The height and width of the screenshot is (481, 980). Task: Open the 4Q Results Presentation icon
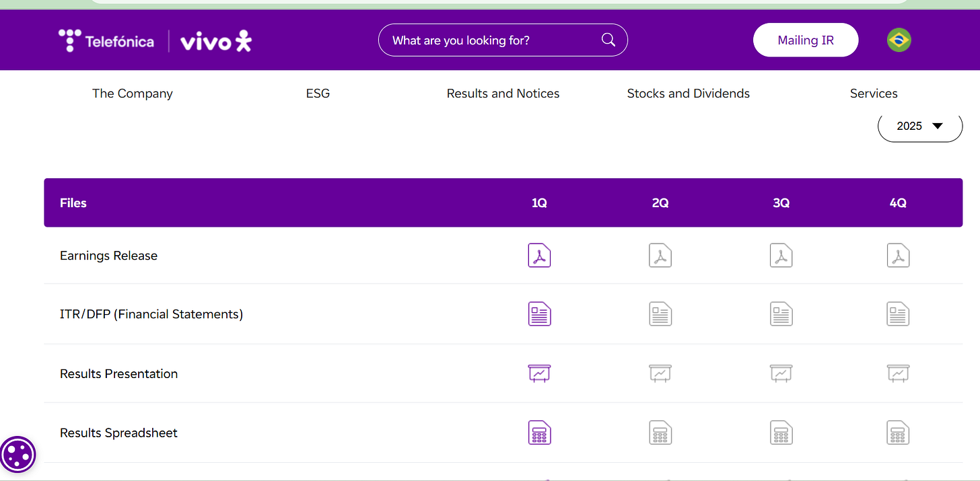899,373
